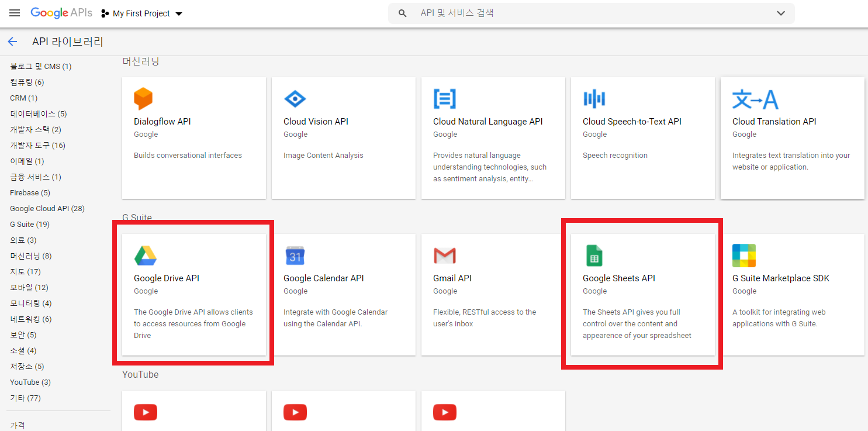
Task: Open the Gmail API title
Action: click(x=452, y=278)
